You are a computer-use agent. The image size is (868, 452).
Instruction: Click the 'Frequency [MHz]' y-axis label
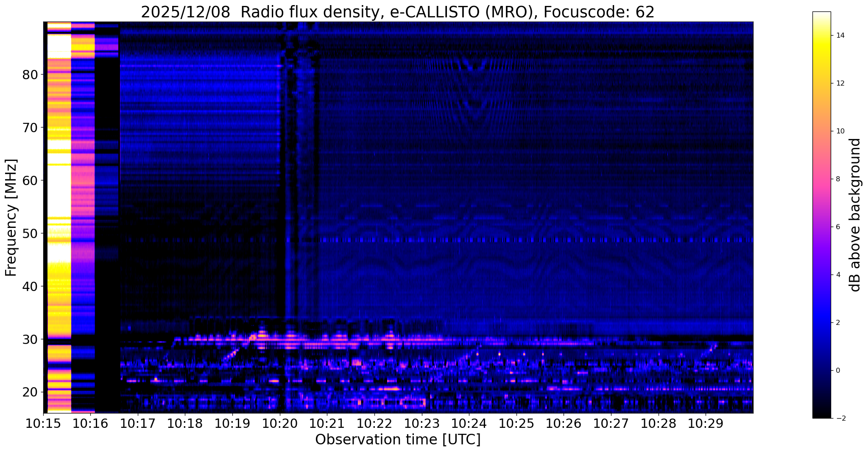(x=11, y=218)
